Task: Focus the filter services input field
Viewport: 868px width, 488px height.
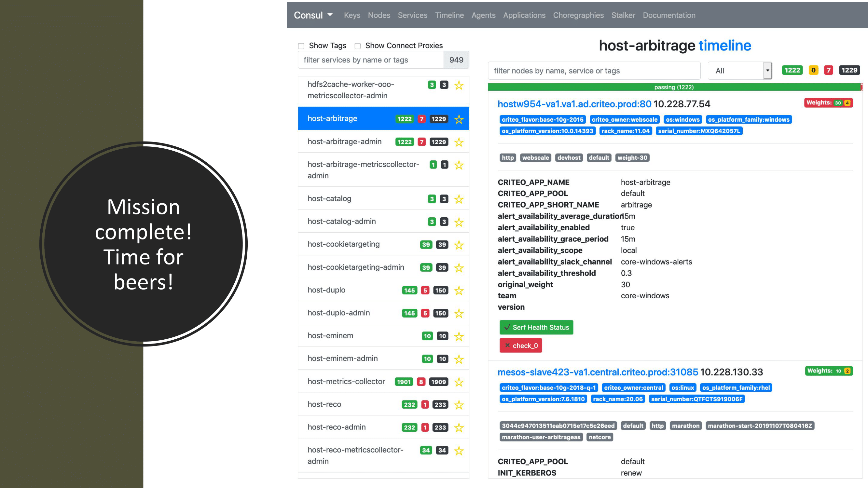Action: click(371, 60)
